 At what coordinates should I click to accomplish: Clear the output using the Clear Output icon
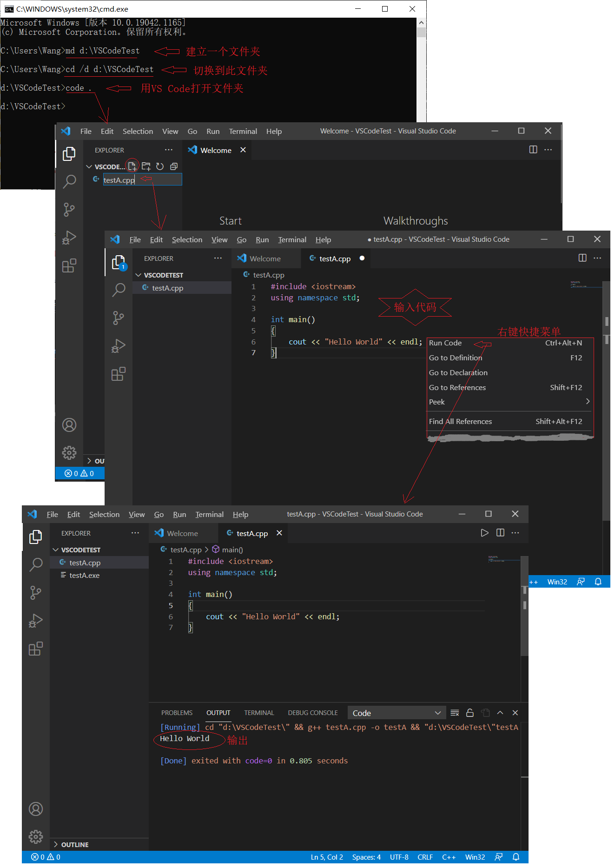(455, 713)
